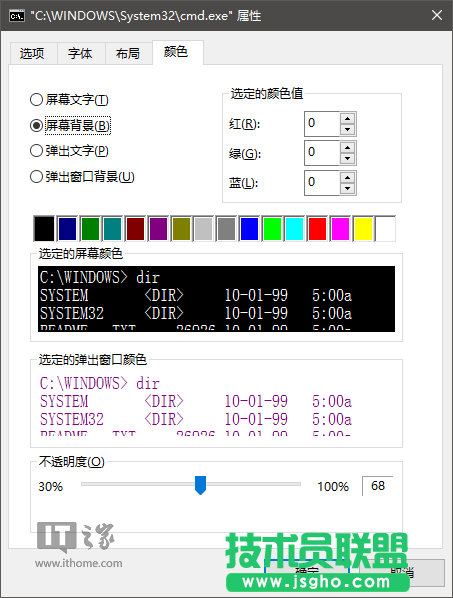
Task: Switch to the 选项 tab
Action: coord(33,53)
